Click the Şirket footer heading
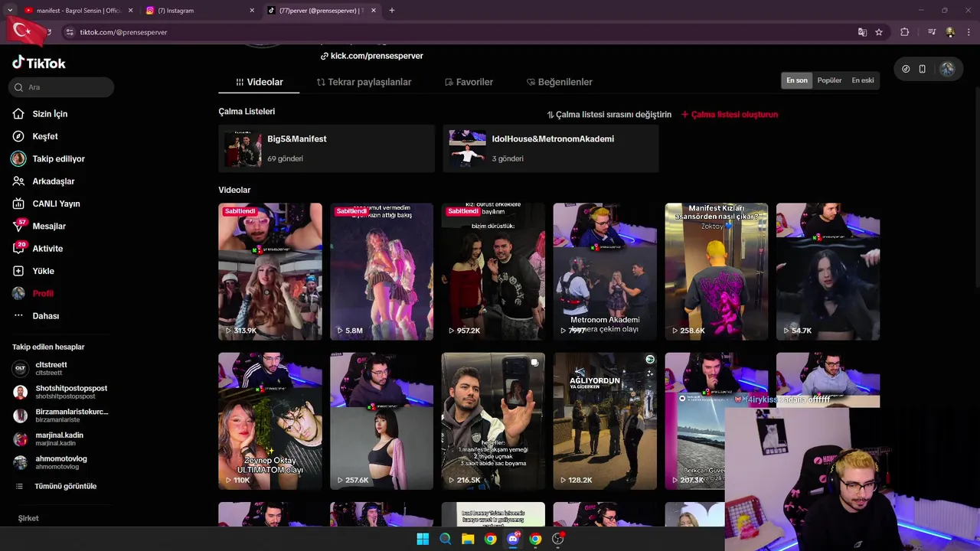 [28, 518]
